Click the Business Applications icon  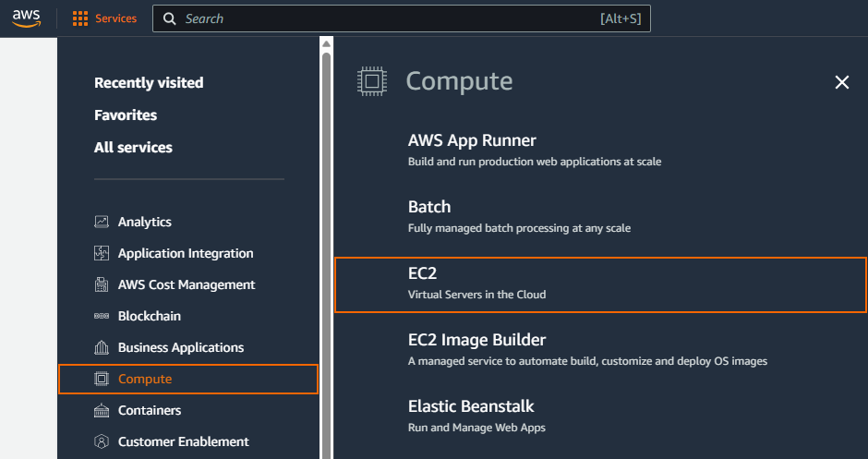pos(102,347)
